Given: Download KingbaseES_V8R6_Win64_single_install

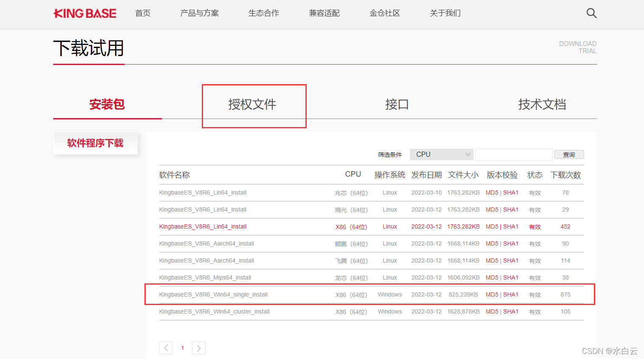Looking at the screenshot, I should point(213,294).
